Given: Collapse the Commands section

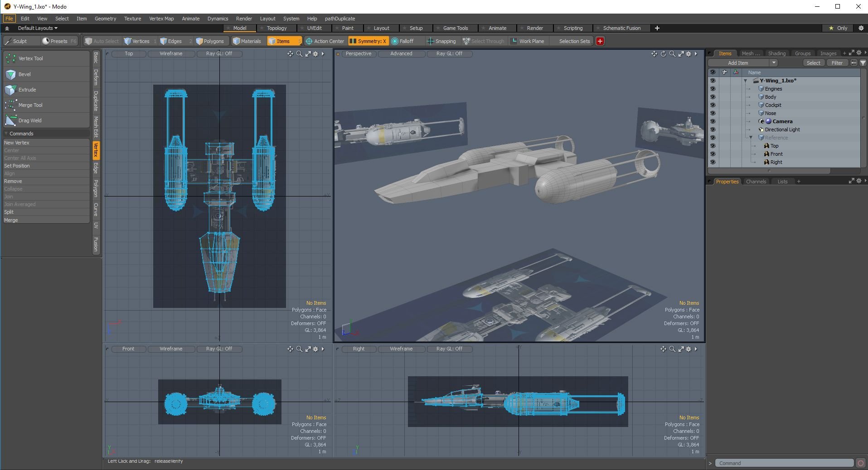Looking at the screenshot, I should tap(6, 134).
